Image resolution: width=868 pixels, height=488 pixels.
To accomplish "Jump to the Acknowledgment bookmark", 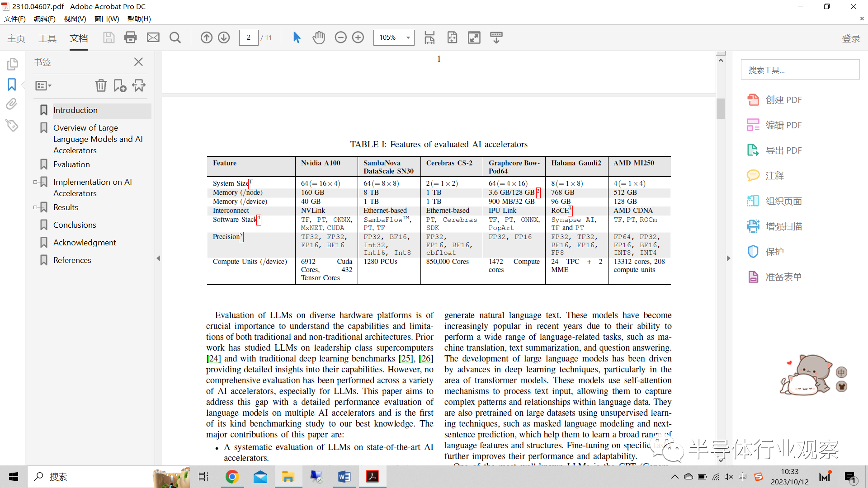I will click(x=85, y=243).
